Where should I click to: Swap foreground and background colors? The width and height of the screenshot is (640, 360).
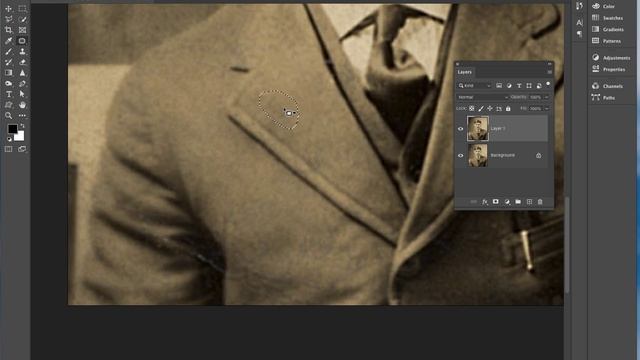pyautogui.click(x=22, y=126)
